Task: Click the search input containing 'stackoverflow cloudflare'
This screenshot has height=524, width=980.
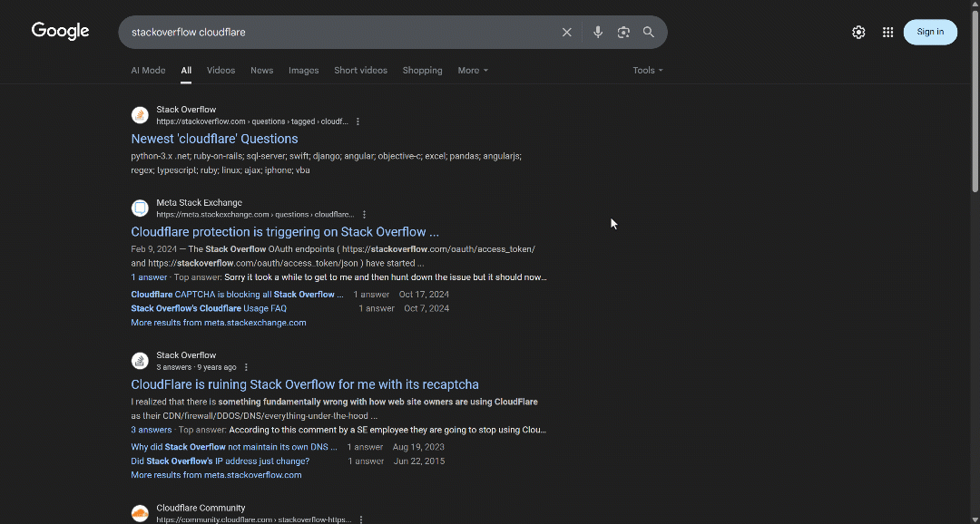Action: [x=336, y=32]
